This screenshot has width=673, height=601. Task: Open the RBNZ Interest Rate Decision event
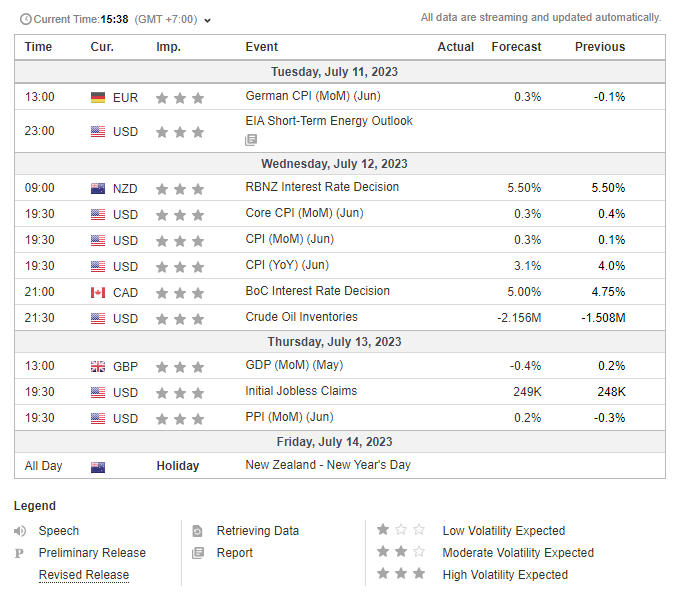(x=321, y=187)
